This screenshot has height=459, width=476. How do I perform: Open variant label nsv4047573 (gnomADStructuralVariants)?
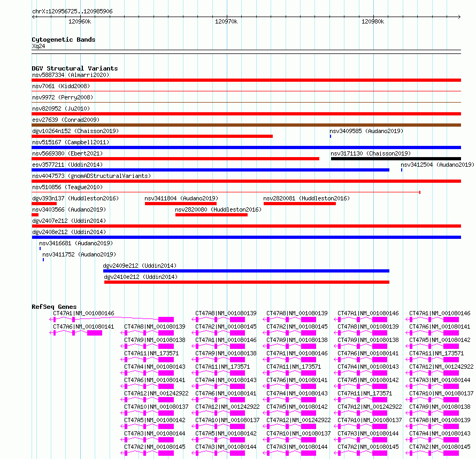91,176
